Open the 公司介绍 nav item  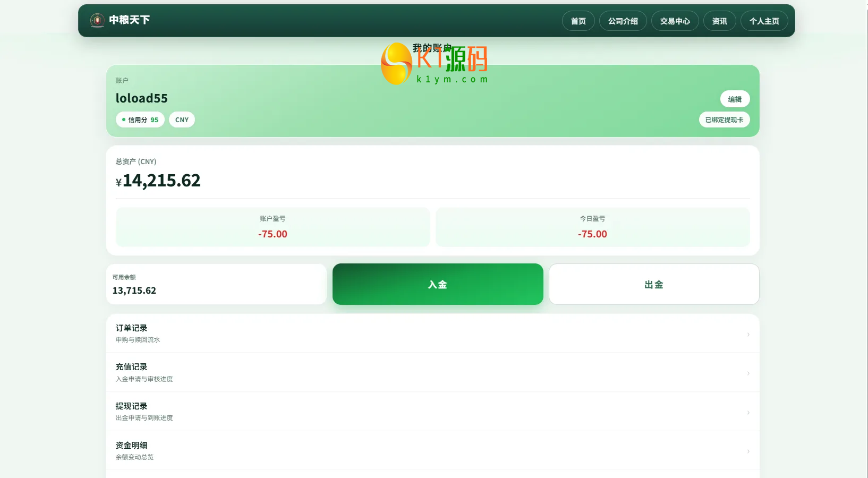(x=623, y=21)
